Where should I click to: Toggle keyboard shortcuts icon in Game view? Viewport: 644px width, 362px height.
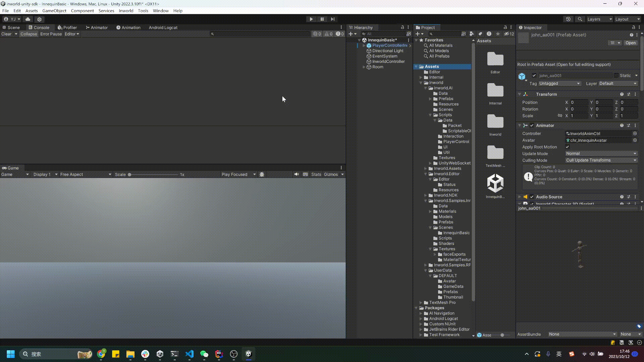coord(305,174)
